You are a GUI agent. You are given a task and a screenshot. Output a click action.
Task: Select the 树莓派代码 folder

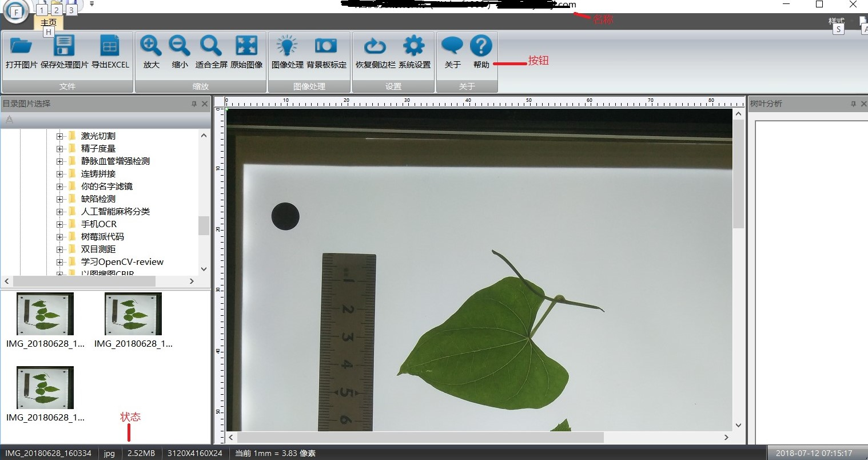(102, 237)
